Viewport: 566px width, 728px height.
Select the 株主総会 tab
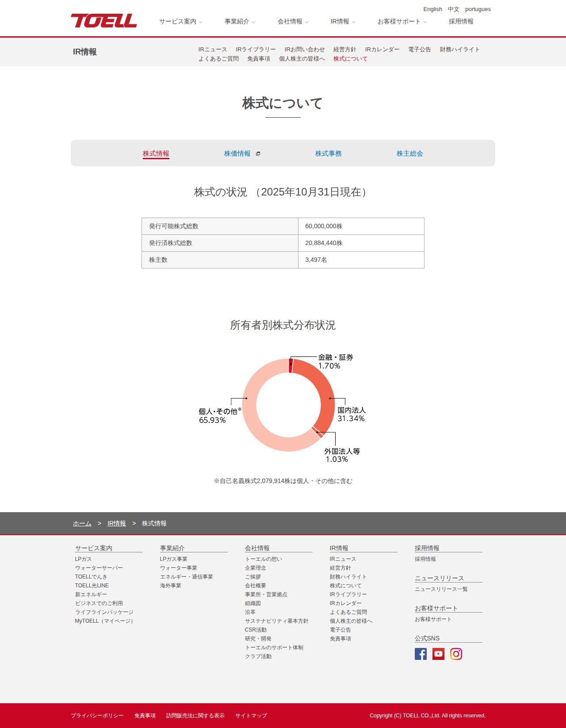click(x=410, y=153)
